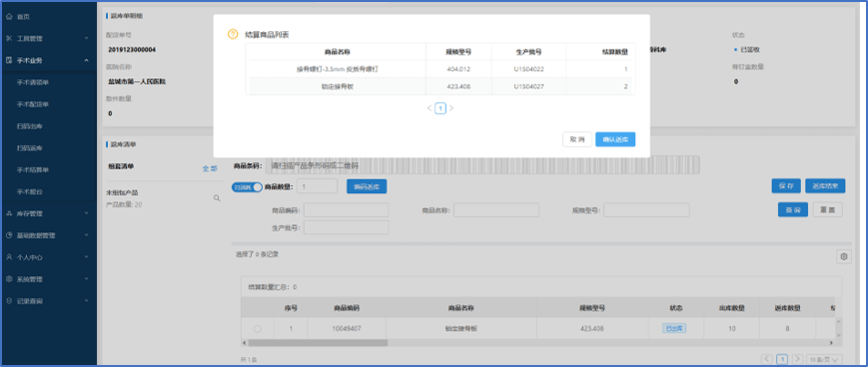Click the 商品名称 filter input field

tap(496, 210)
